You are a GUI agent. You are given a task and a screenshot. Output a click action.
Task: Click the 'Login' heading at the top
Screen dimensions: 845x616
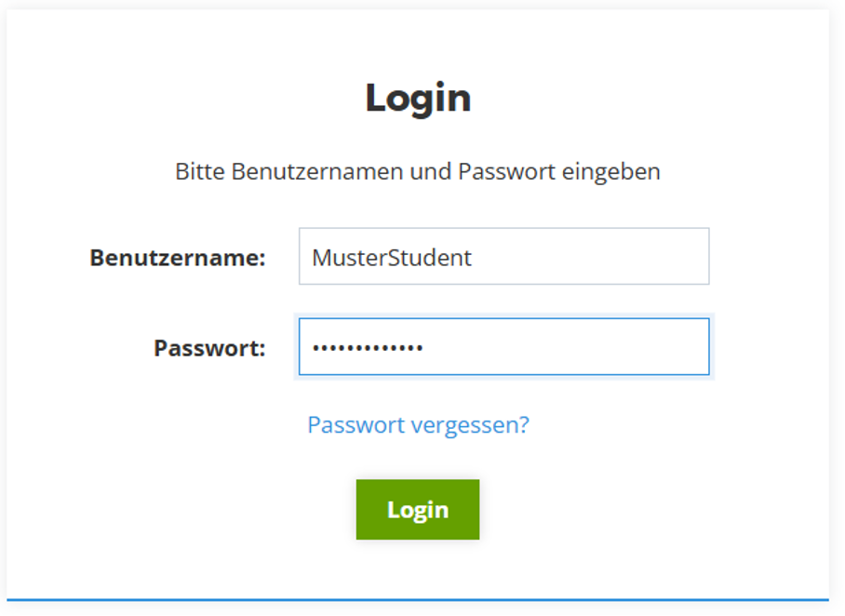point(418,99)
